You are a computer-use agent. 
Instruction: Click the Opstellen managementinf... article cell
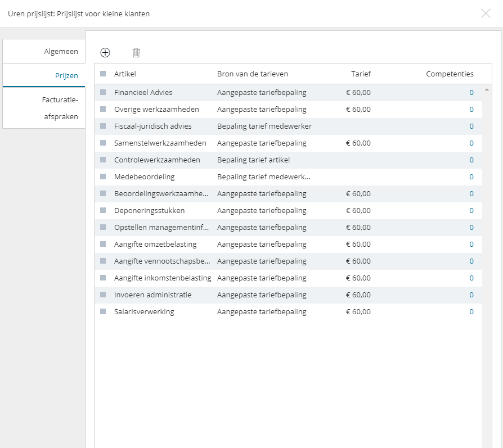[161, 227]
